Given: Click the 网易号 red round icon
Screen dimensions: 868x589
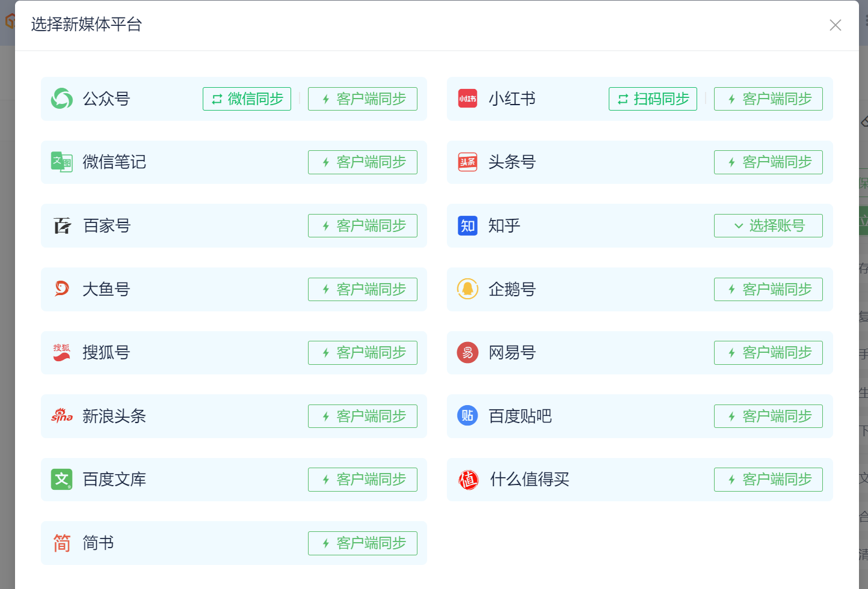Looking at the screenshot, I should tap(467, 353).
